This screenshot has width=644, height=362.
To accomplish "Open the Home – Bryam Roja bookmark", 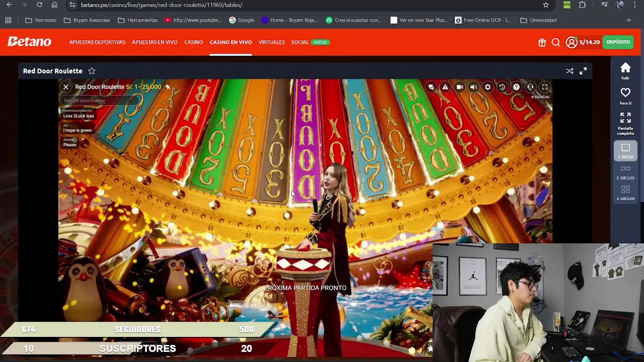I will coord(290,20).
